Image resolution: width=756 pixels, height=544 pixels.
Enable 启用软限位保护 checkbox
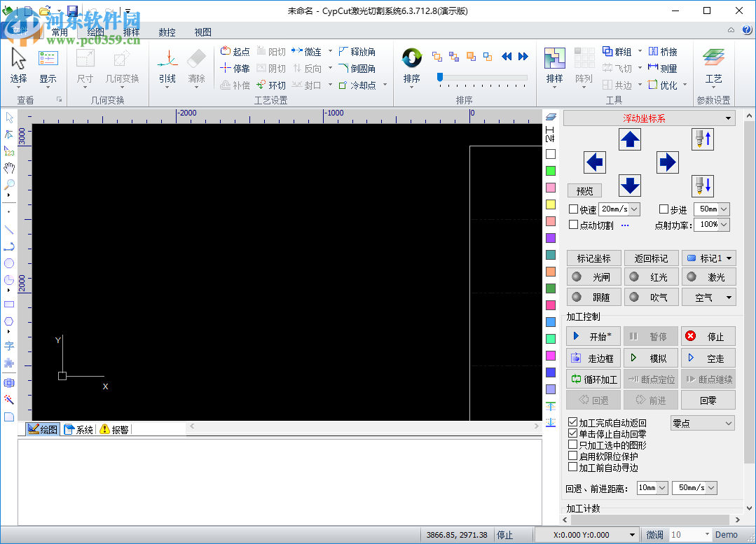(572, 456)
